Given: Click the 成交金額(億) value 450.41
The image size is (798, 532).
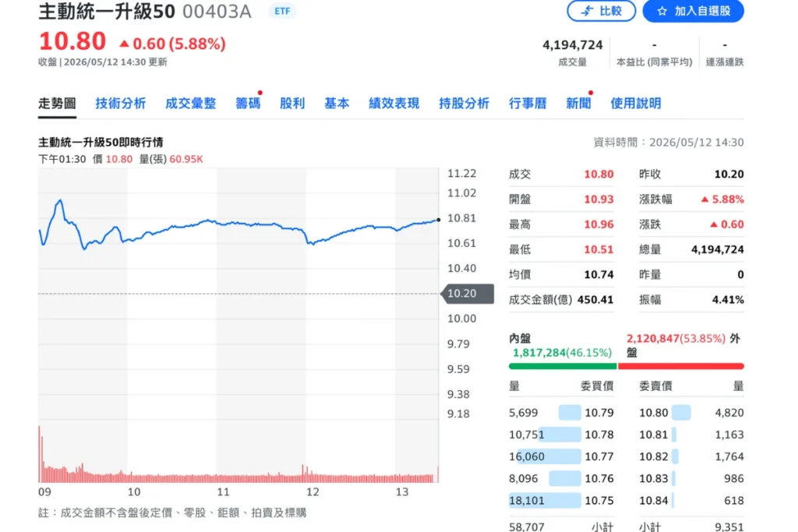Looking at the screenshot, I should [x=595, y=300].
